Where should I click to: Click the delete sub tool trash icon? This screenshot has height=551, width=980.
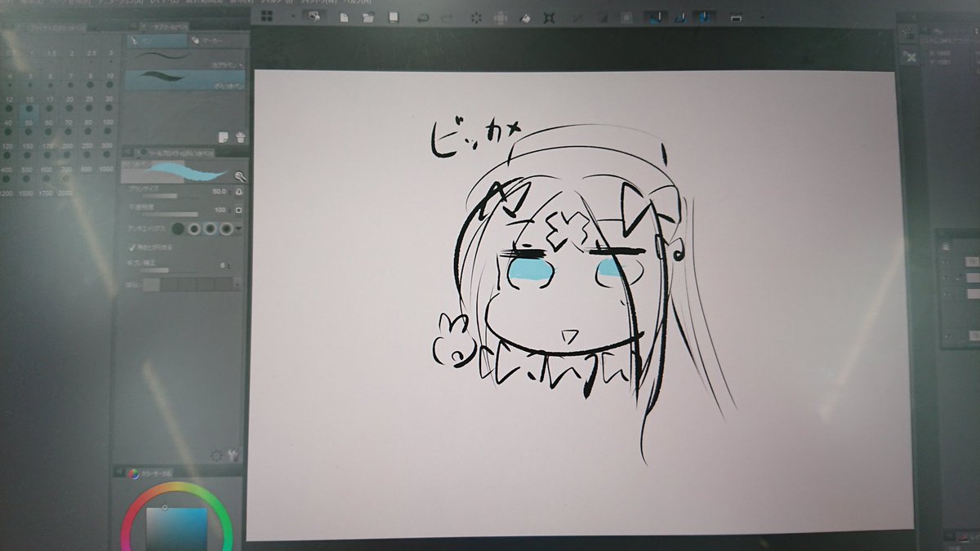click(240, 137)
